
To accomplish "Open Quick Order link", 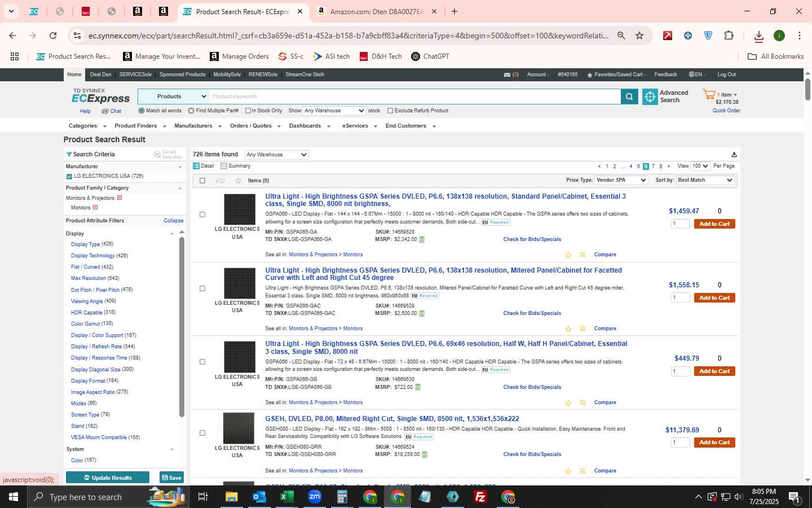I will pyautogui.click(x=726, y=111).
